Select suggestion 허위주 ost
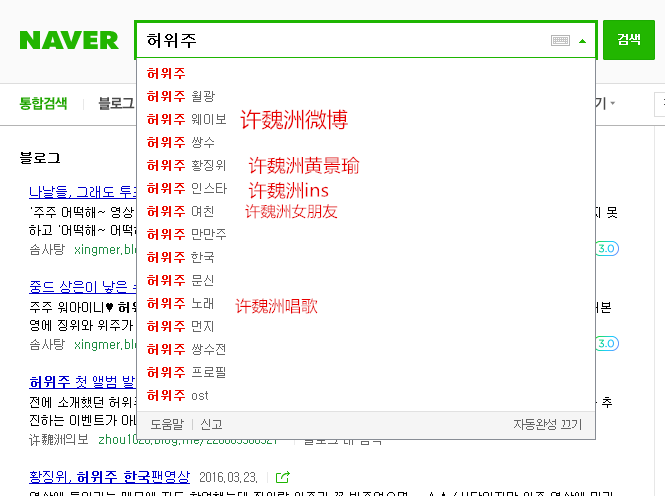Viewport: 665px width, 496px height. 366,395
